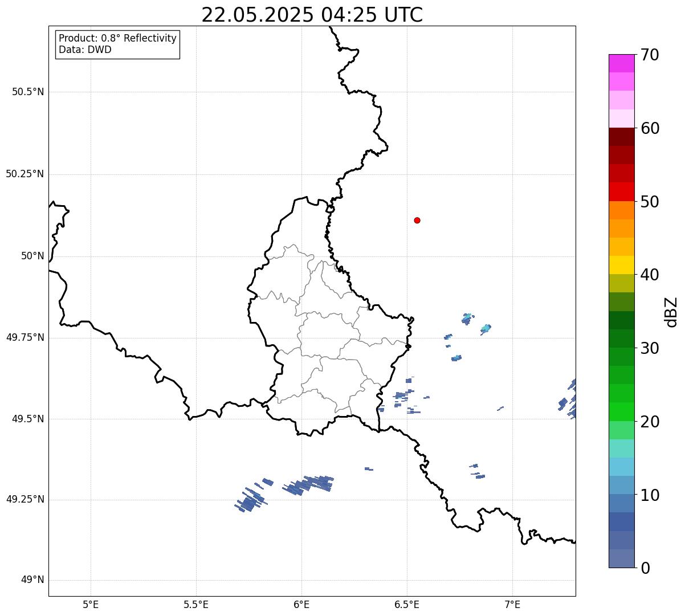685x616 pixels.
Task: Click the yellow colorbar segment at 40 dBZ
Action: click(x=621, y=265)
